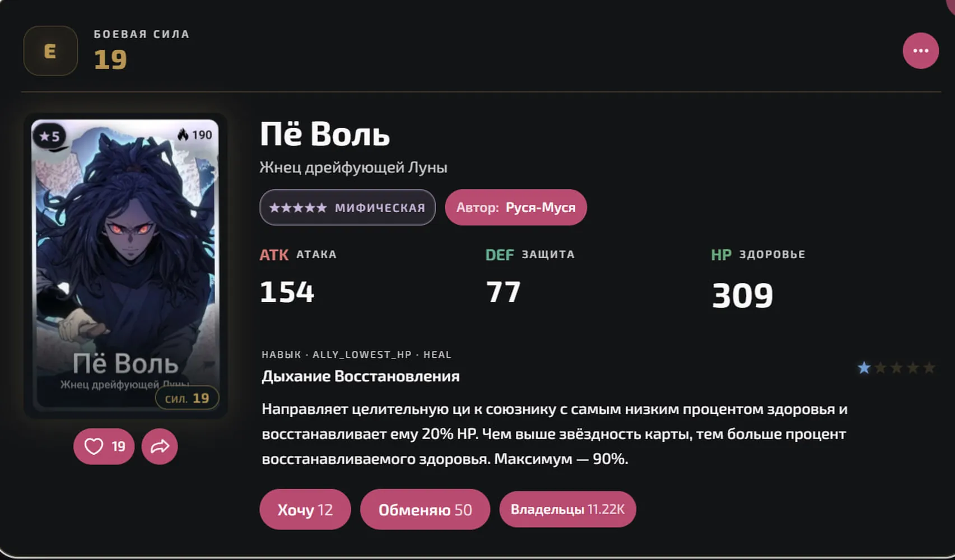The image size is (955, 560).
Task: Open author Руся-Муся profile
Action: coord(516,208)
